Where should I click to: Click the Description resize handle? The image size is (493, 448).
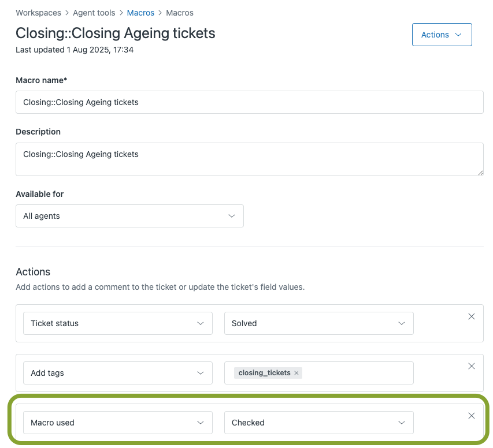coord(480,172)
